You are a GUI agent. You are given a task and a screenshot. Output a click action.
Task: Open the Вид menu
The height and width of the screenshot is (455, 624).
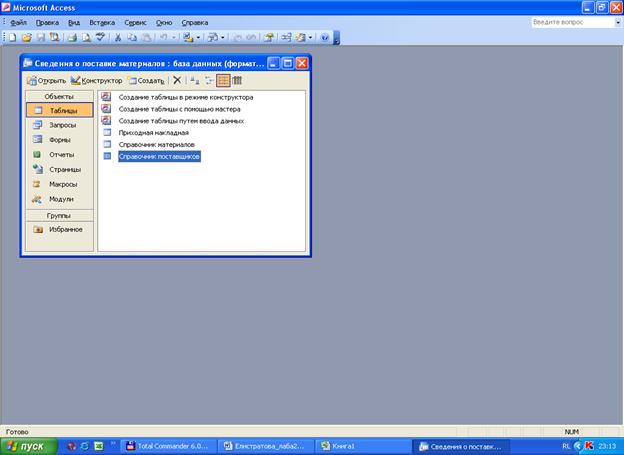(x=74, y=23)
